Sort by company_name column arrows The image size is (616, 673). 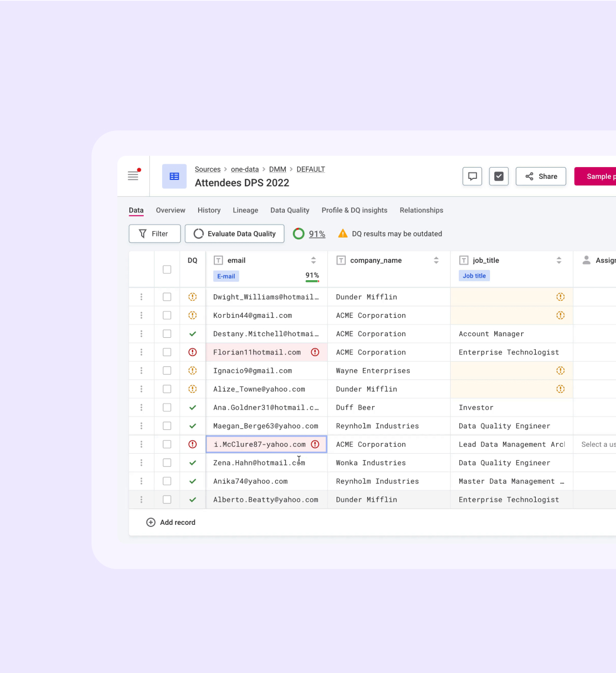pyautogui.click(x=436, y=260)
